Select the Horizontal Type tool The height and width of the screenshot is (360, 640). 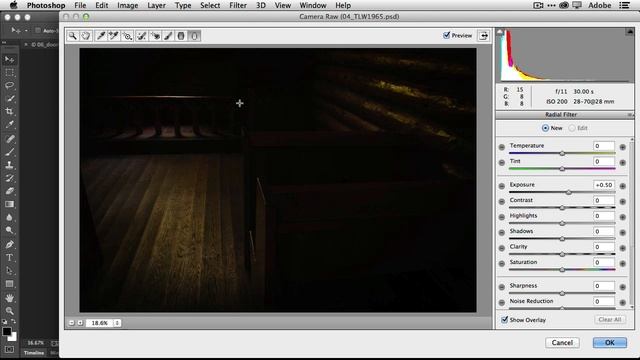pyautogui.click(x=9, y=258)
